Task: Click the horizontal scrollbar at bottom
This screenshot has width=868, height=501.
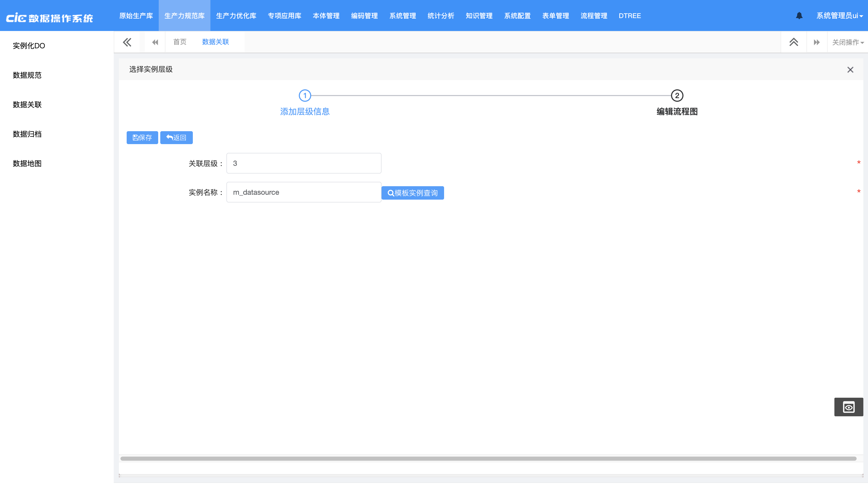Action: coord(488,458)
